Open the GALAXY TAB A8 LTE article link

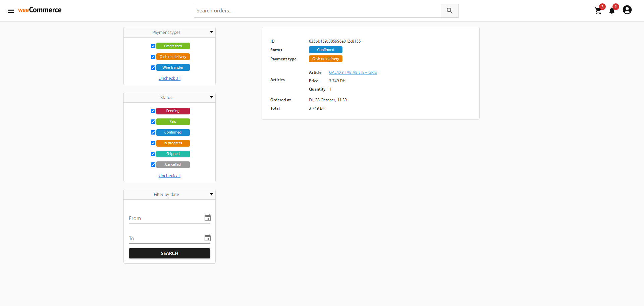point(353,72)
